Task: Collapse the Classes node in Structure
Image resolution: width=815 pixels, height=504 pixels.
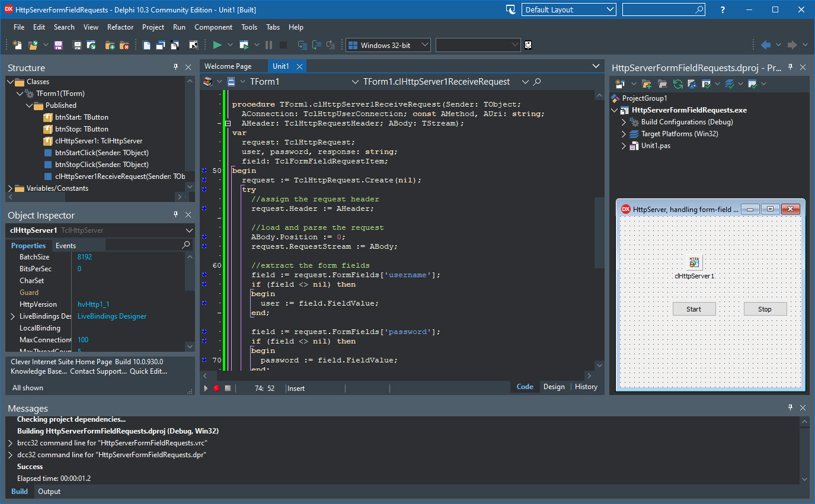Action: point(11,82)
